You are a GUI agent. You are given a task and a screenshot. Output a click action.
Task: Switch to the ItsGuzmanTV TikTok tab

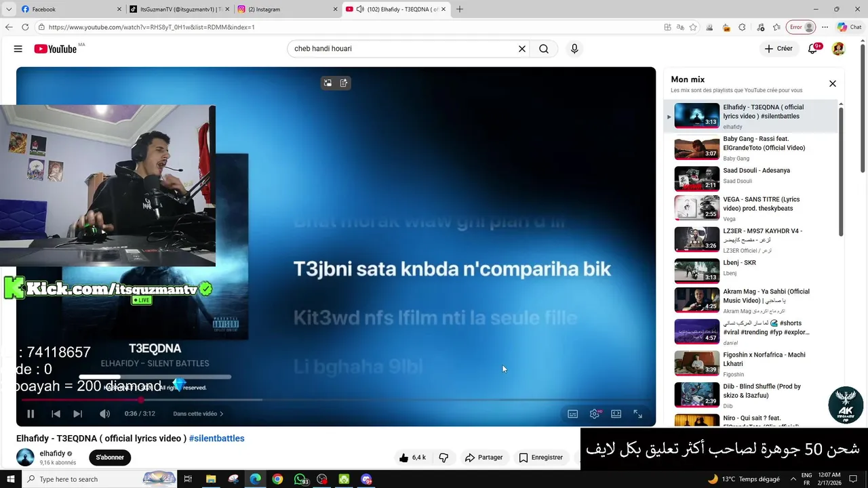coord(178,9)
